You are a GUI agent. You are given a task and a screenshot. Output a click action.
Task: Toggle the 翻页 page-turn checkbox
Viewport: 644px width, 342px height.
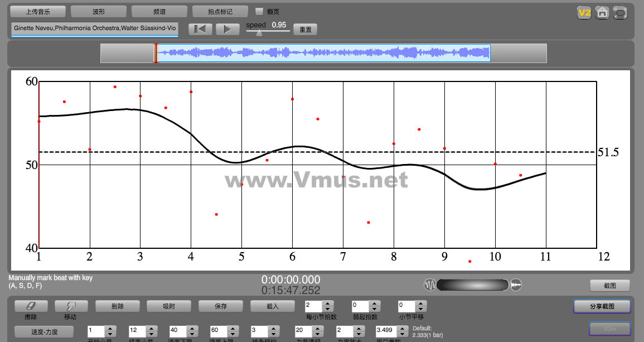pyautogui.click(x=259, y=11)
